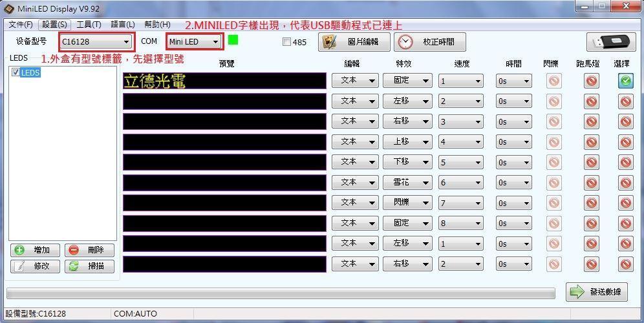
Task: Open the COM Mini LED dropdown
Action: coord(194,41)
